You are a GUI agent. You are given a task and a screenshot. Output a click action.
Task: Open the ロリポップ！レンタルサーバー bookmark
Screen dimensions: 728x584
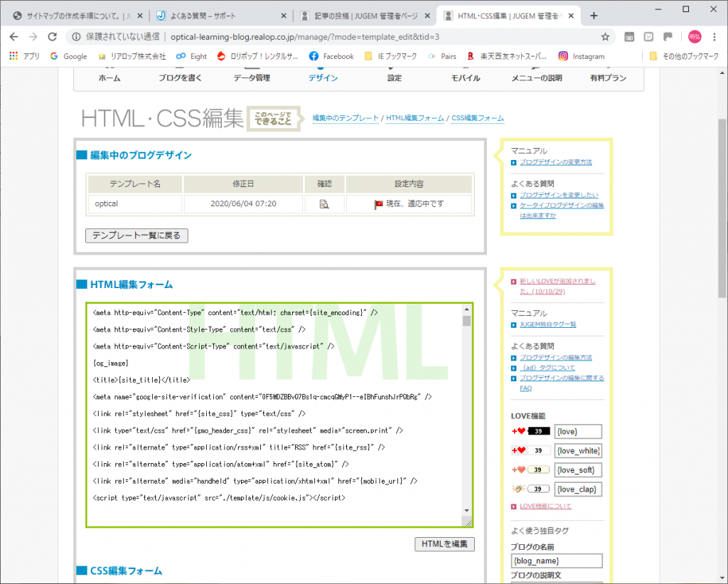(257, 56)
